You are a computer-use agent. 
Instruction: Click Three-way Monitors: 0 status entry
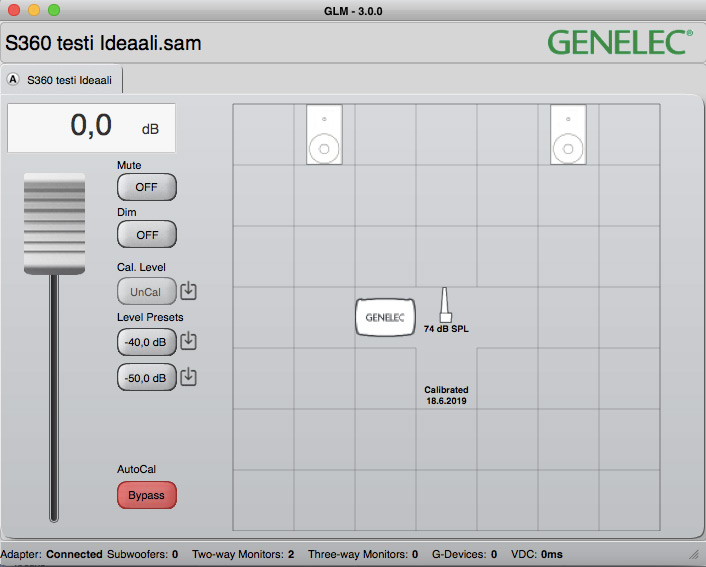(363, 554)
